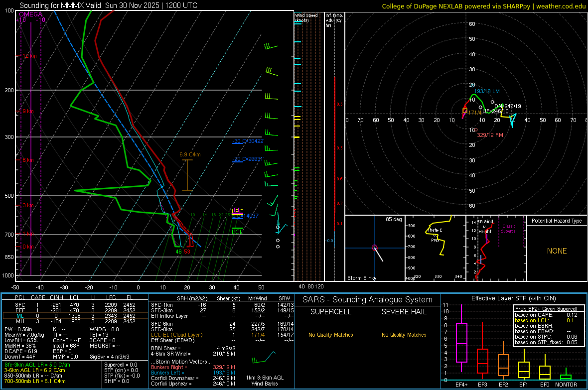This screenshot has width=588, height=390.
Task: Click the weather.cod.edu NEXLAB credit text
Action: 484,6
